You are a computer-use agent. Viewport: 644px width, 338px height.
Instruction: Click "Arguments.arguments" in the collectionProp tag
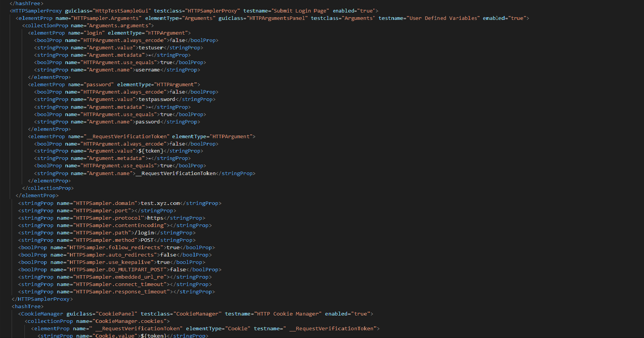tap(118, 25)
